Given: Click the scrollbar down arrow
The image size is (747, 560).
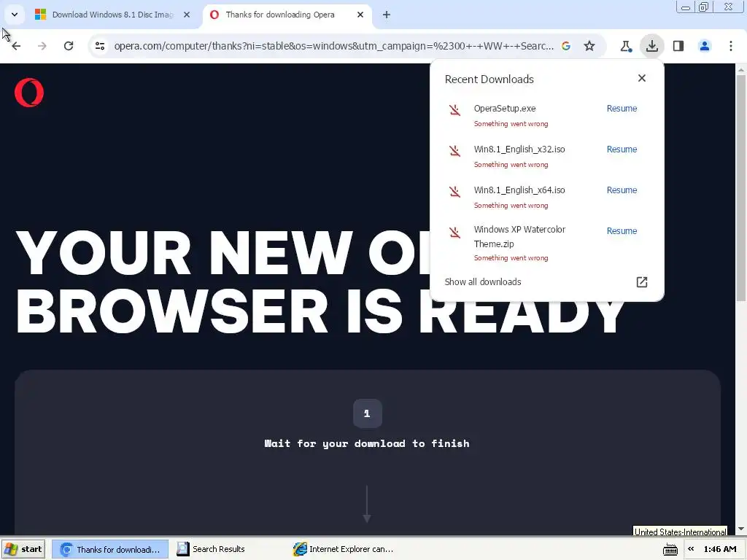Looking at the screenshot, I should [x=741, y=529].
